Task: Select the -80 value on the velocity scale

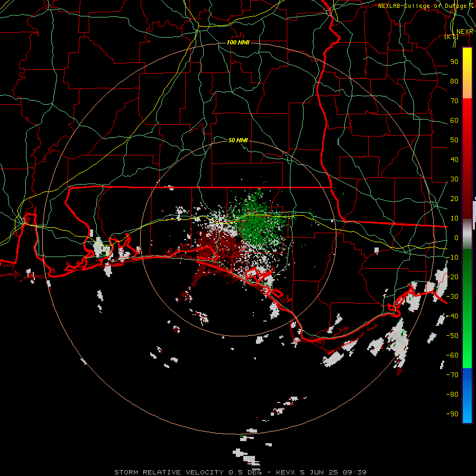Action: 452,395
